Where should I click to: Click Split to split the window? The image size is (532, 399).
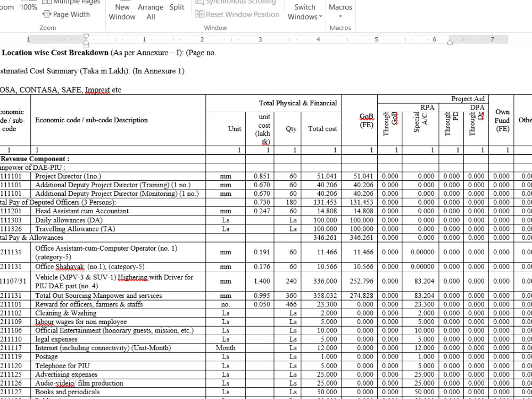coord(177,7)
